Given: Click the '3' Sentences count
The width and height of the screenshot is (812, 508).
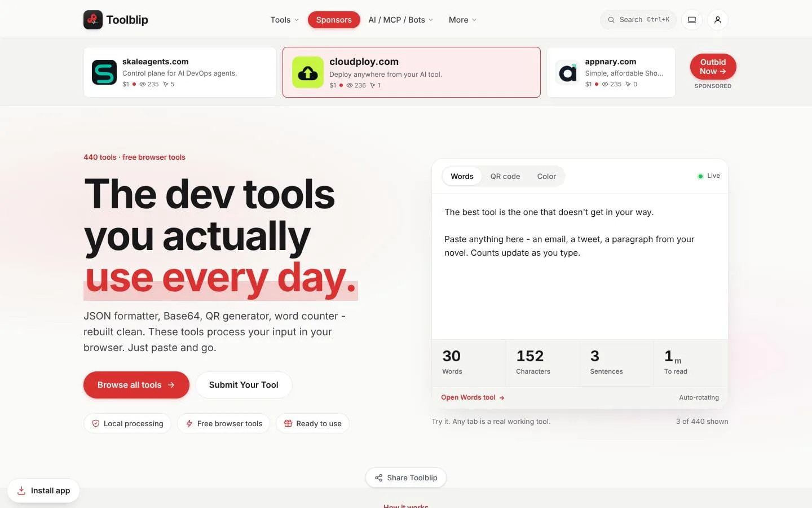Looking at the screenshot, I should [595, 356].
